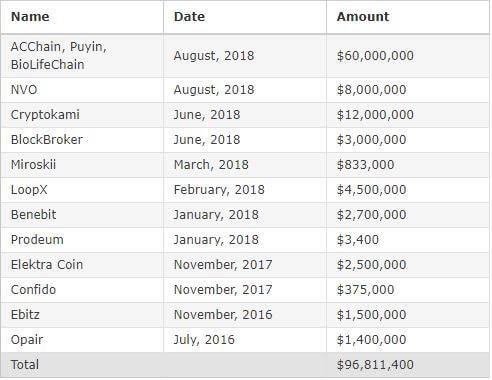Click the Cryptokami row name
The height and width of the screenshot is (380, 492).
[x=45, y=115]
